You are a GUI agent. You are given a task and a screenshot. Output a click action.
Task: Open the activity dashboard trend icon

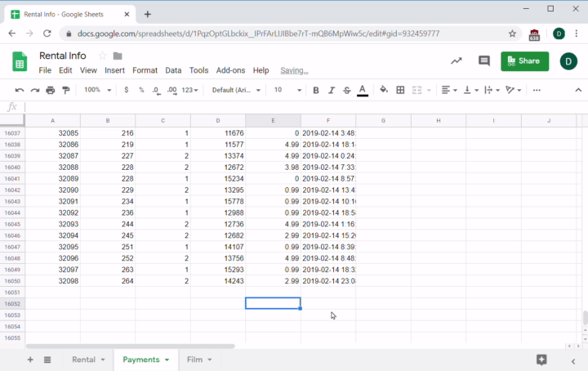pos(456,61)
